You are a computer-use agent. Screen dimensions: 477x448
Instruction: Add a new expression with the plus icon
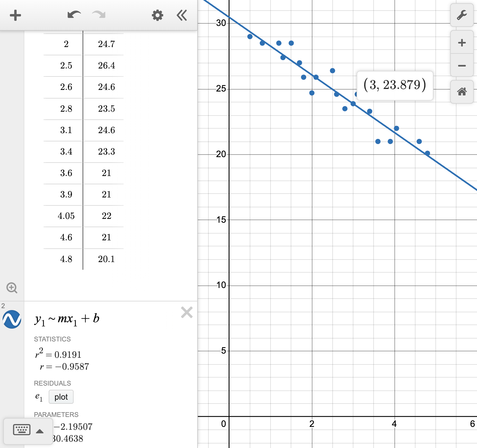click(15, 15)
